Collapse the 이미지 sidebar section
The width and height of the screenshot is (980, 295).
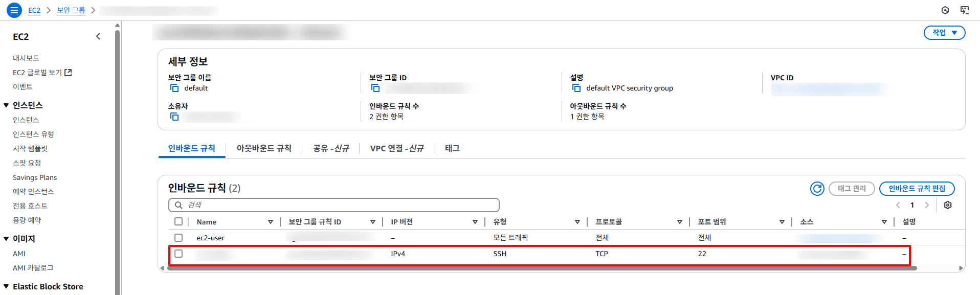point(6,239)
